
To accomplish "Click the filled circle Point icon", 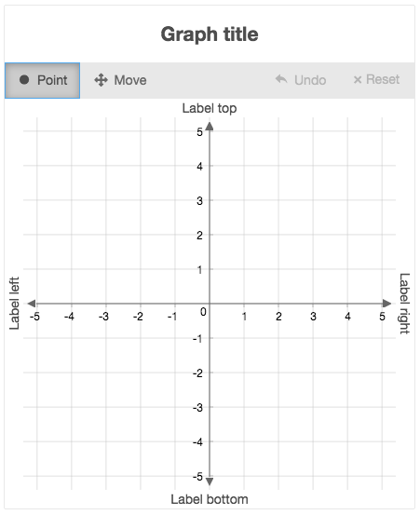I will 24,80.
